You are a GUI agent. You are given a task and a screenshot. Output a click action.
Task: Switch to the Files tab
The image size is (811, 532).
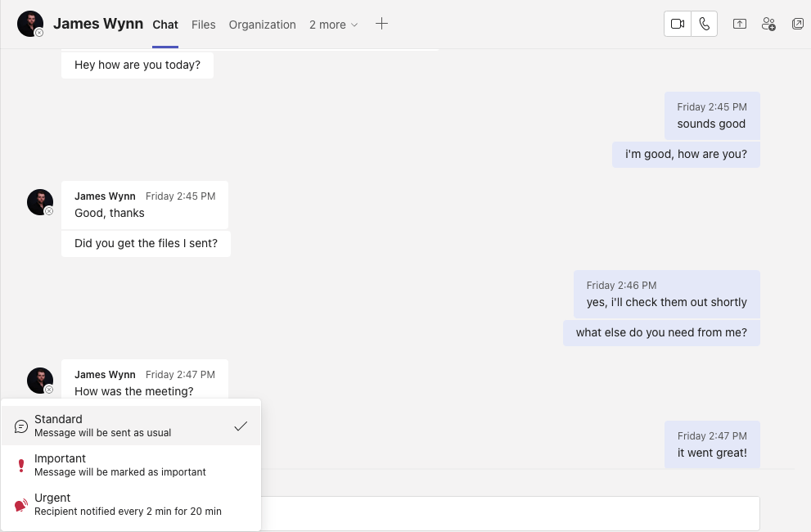203,25
